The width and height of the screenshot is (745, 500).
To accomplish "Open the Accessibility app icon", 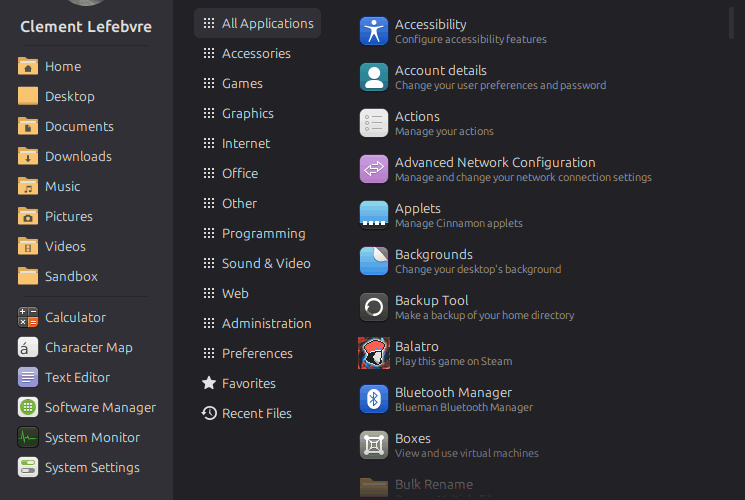I will (373, 31).
